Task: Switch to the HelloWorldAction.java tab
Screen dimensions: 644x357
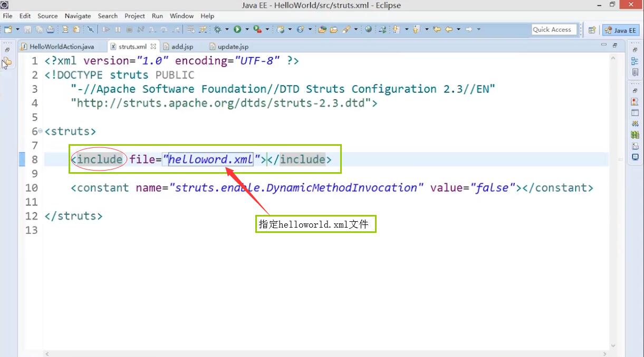Action: (61, 46)
